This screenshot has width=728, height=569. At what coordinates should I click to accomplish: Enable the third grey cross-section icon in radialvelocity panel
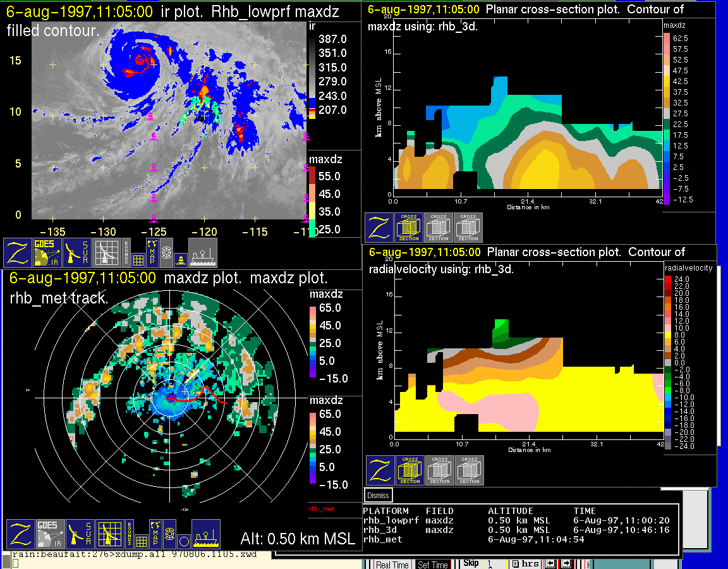[470, 470]
